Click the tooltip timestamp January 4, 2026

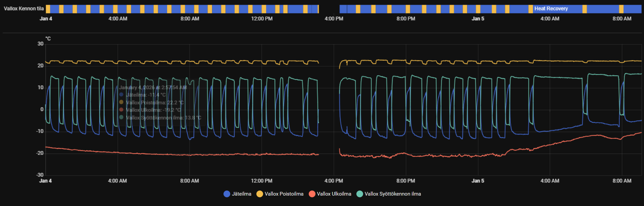point(153,87)
